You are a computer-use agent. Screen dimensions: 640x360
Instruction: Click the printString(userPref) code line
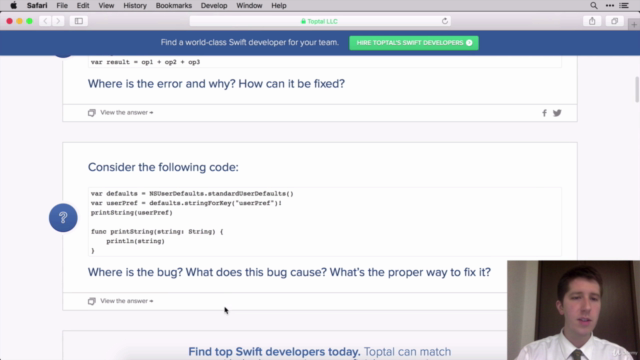(x=131, y=213)
